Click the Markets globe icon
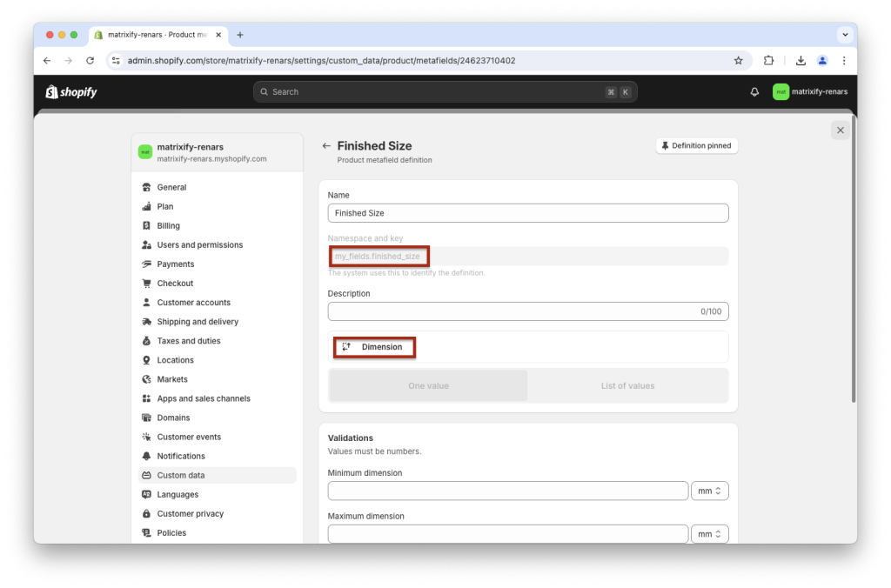The height and width of the screenshot is (588, 891). (147, 378)
